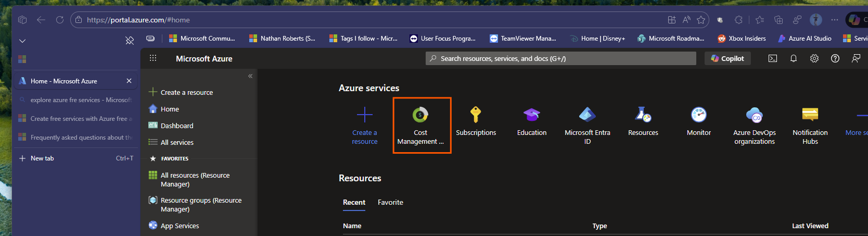The height and width of the screenshot is (236, 868).
Task: Open browser Collections icon
Action: tap(778, 20)
